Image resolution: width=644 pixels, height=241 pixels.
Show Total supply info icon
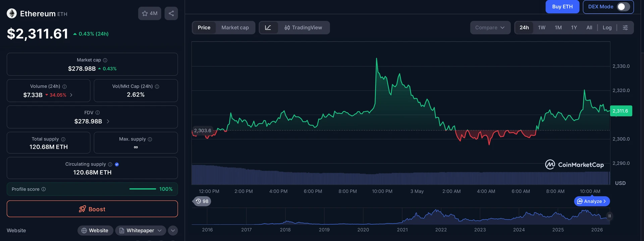pyautogui.click(x=63, y=139)
